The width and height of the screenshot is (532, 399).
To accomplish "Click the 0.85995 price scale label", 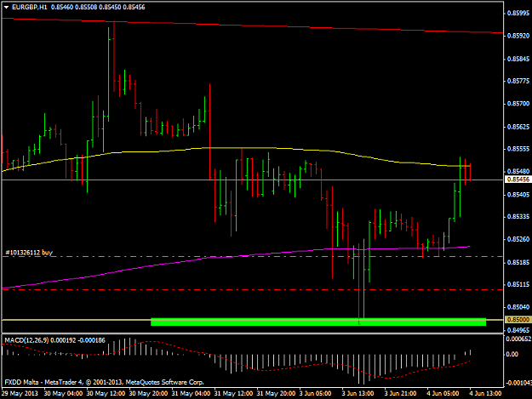I will pyautogui.click(x=518, y=14).
